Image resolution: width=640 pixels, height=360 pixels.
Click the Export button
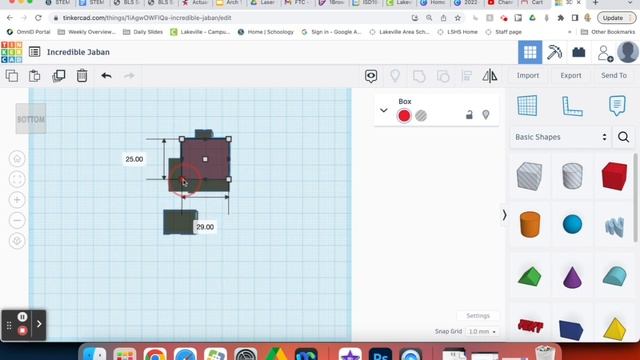pyautogui.click(x=571, y=76)
